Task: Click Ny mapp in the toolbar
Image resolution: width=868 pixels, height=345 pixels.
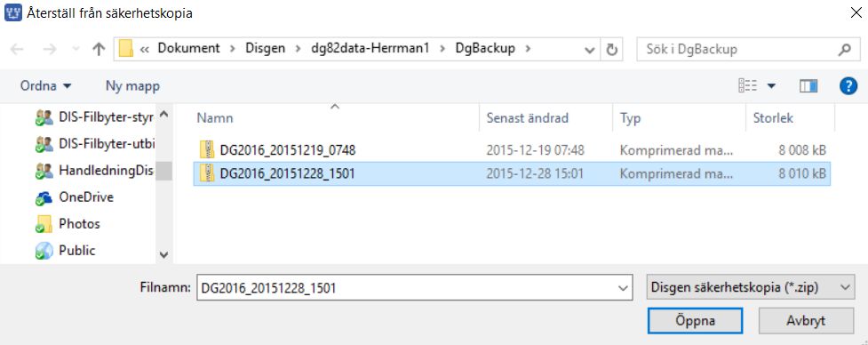Action: 133,86
